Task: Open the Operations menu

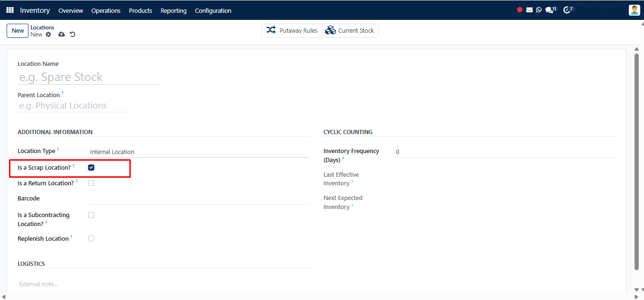Action: pos(106,10)
